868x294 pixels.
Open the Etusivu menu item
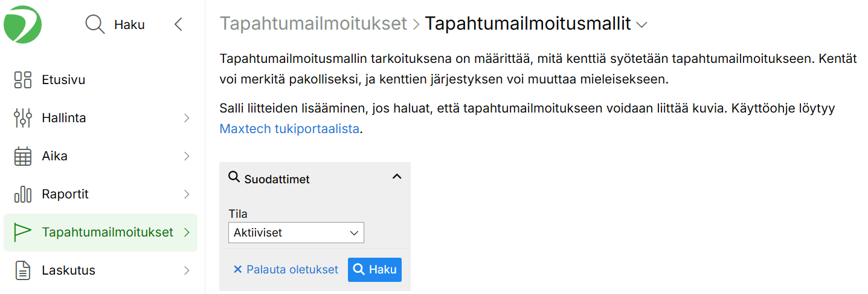(63, 80)
